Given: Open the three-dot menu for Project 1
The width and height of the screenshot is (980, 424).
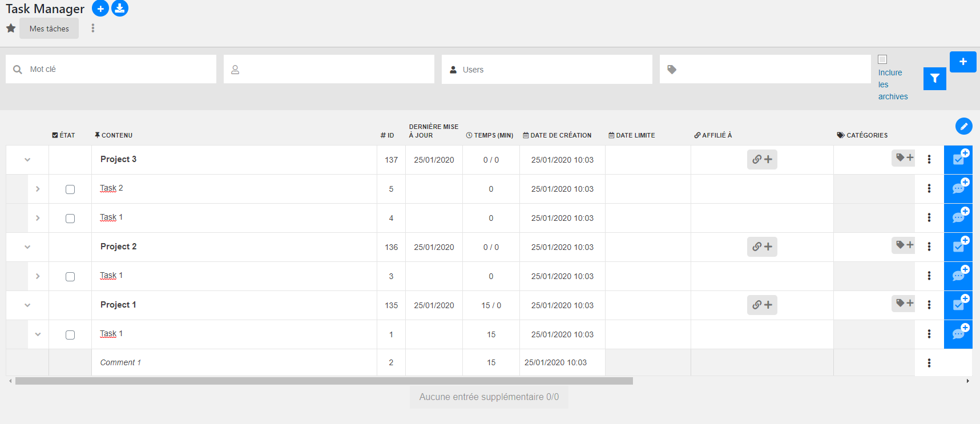Looking at the screenshot, I should [929, 305].
